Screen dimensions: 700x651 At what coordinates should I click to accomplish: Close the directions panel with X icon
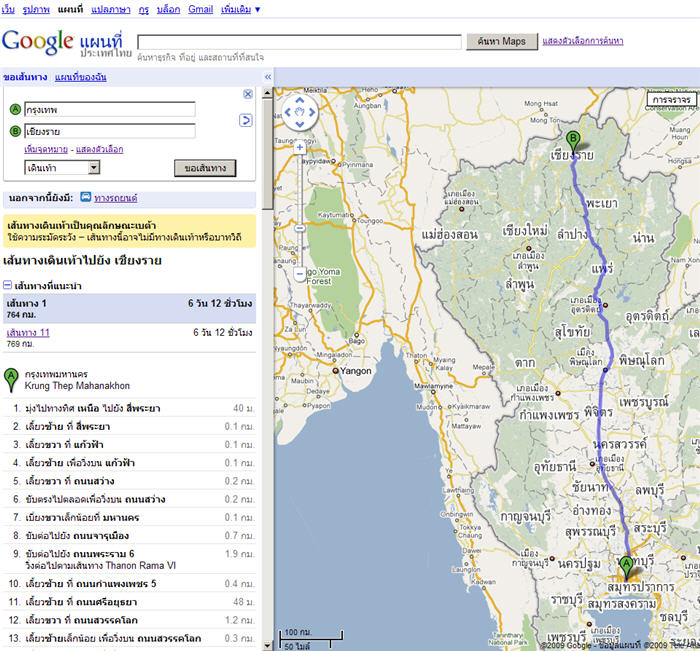248,94
